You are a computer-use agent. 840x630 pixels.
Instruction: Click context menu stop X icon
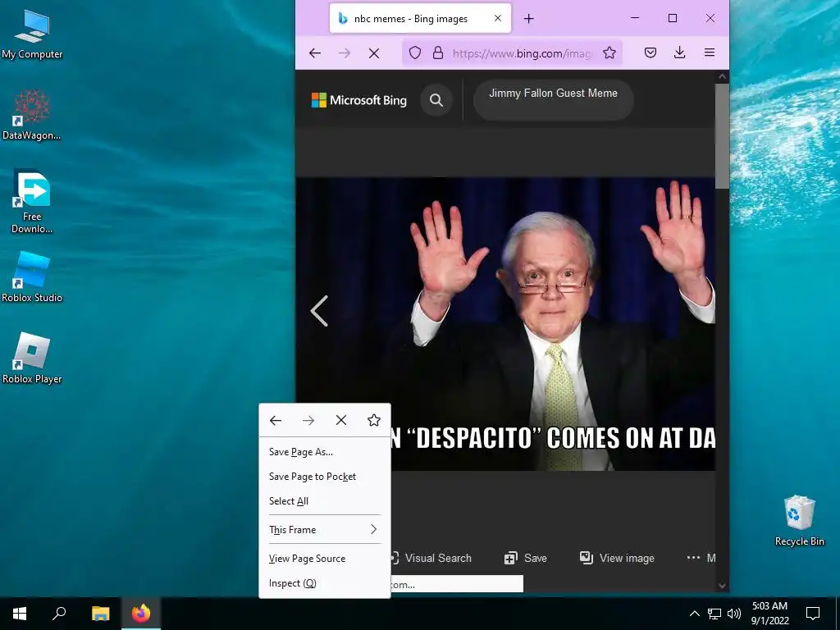point(341,421)
